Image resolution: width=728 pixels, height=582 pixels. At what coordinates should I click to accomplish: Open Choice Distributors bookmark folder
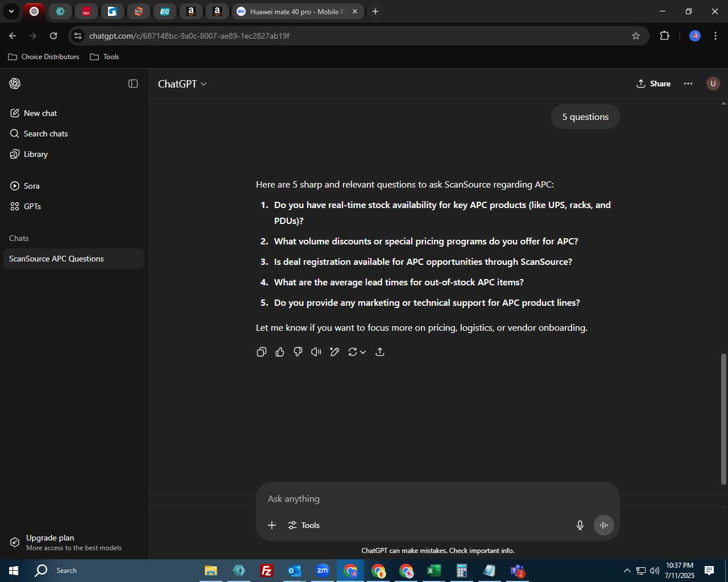coord(44,57)
